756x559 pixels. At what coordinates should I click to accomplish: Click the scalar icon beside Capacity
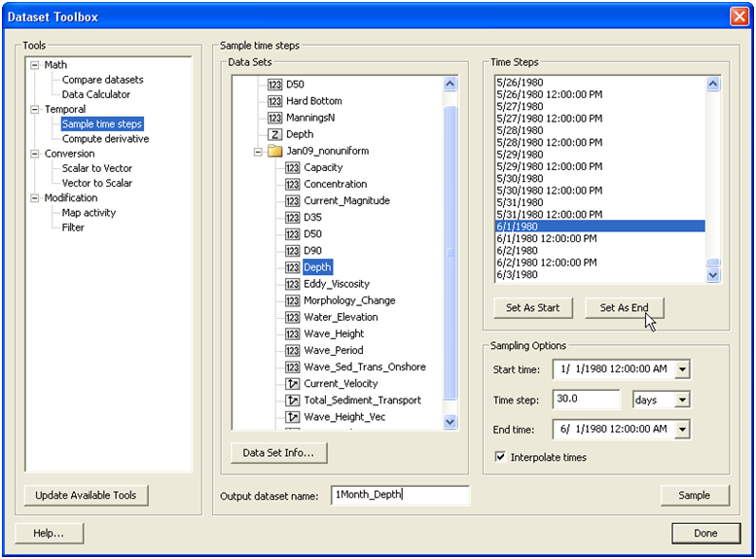pyautogui.click(x=292, y=167)
